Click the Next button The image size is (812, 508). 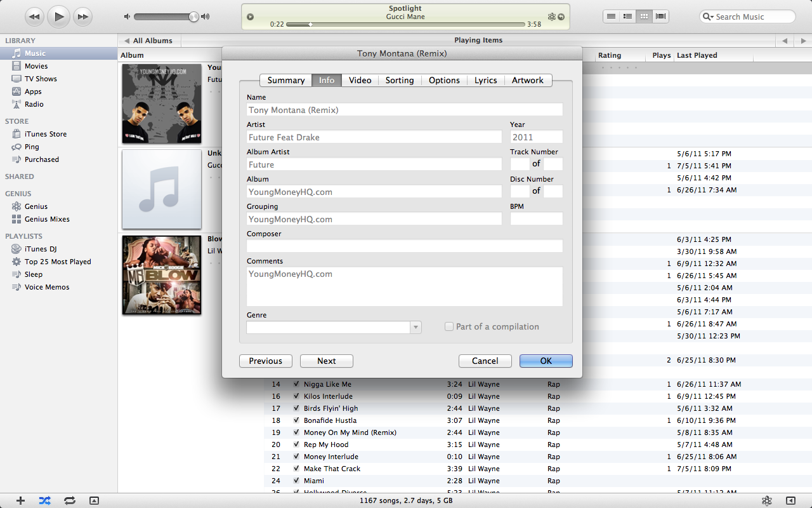(x=327, y=361)
